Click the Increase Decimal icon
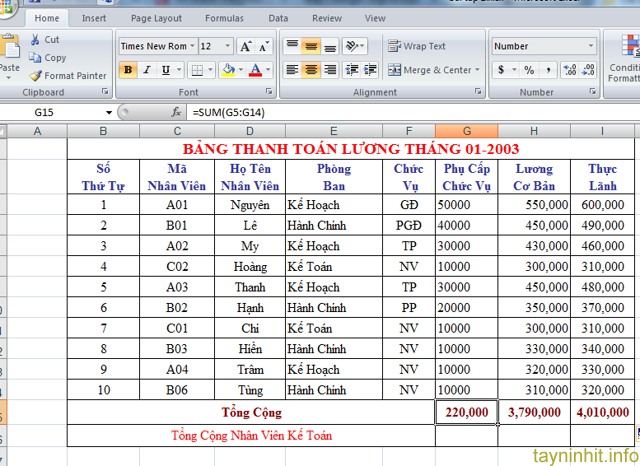The width and height of the screenshot is (640, 466). click(570, 70)
